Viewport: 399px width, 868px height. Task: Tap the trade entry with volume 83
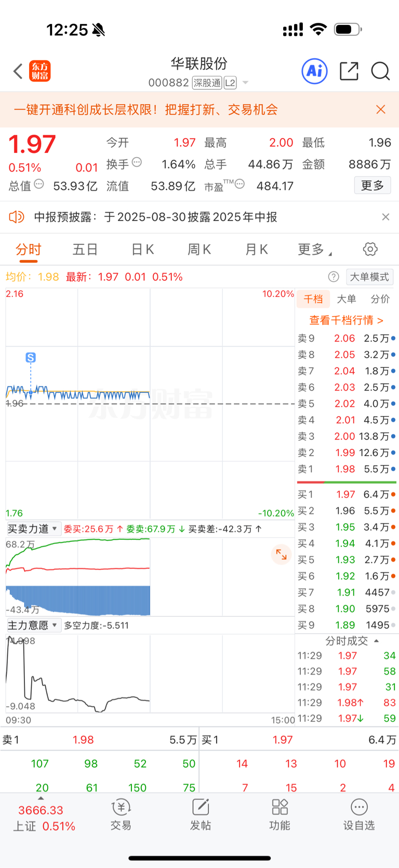point(347,703)
